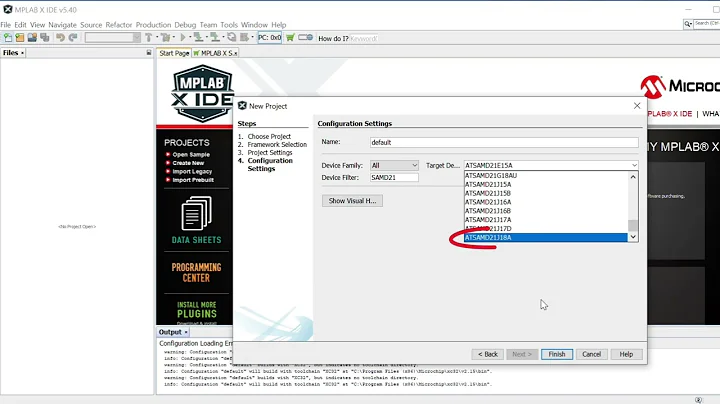Select ATSAMD21J17A in device list
This screenshot has height=404, width=720.
pos(546,219)
